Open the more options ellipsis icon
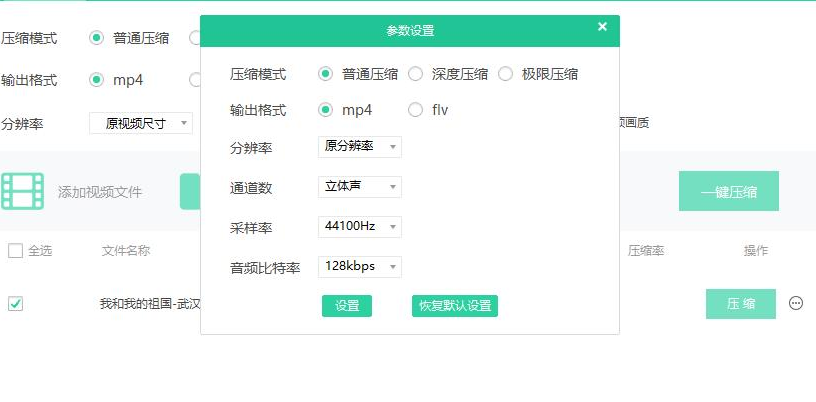 [x=796, y=304]
